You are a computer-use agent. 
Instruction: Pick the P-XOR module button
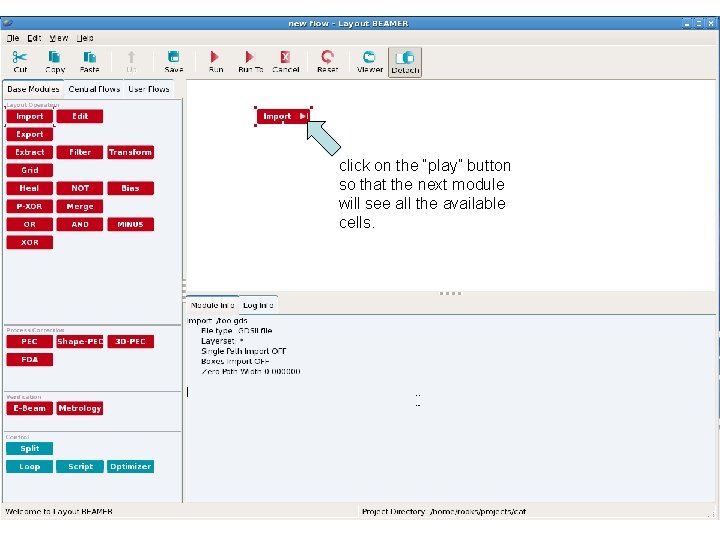(30, 206)
